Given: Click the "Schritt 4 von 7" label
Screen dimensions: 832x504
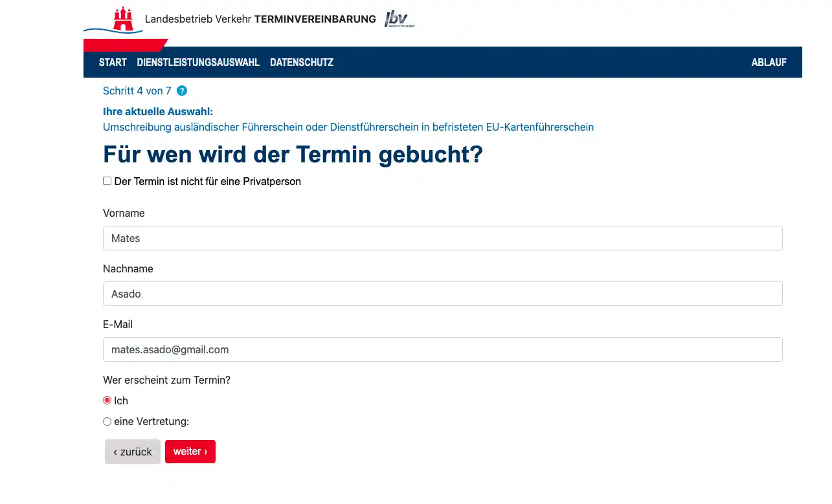Looking at the screenshot, I should [x=137, y=91].
